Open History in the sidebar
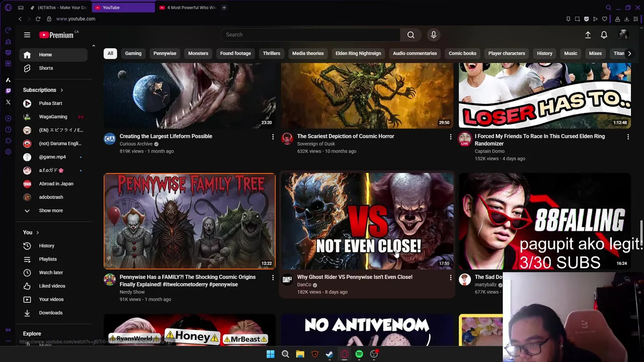644x362 pixels. [x=54, y=246]
